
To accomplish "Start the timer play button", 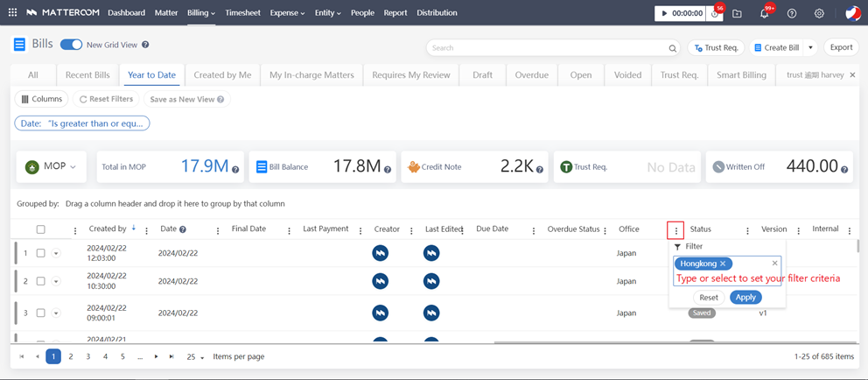I will tap(665, 13).
